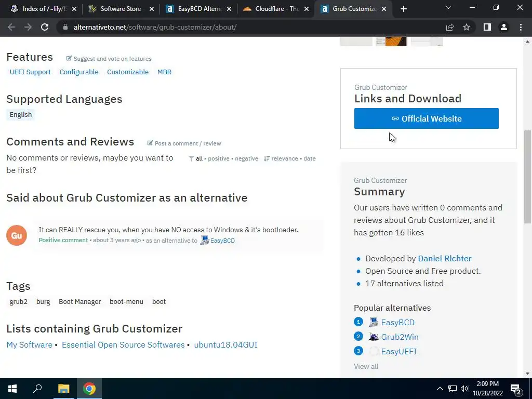Screen dimensions: 532x399
Task: Open a new browser tab
Action: coord(403,9)
